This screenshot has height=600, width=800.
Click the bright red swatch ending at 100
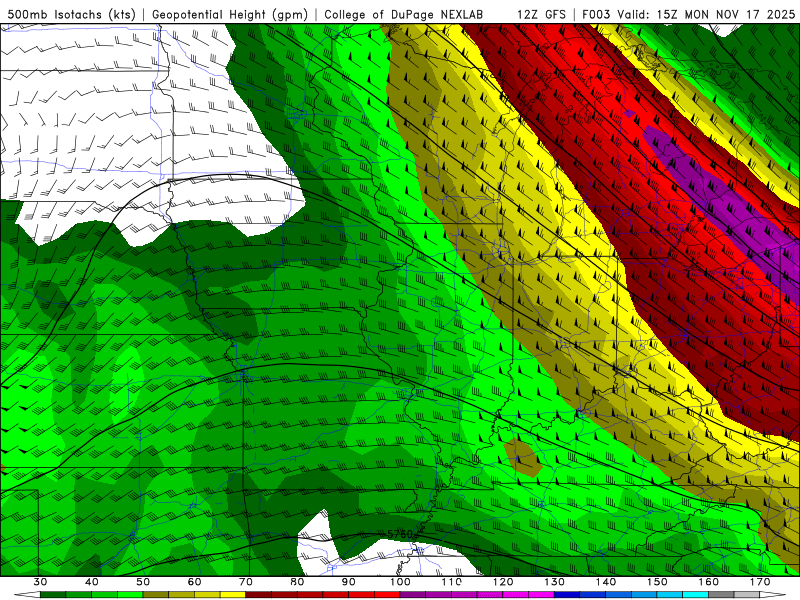(x=387, y=595)
